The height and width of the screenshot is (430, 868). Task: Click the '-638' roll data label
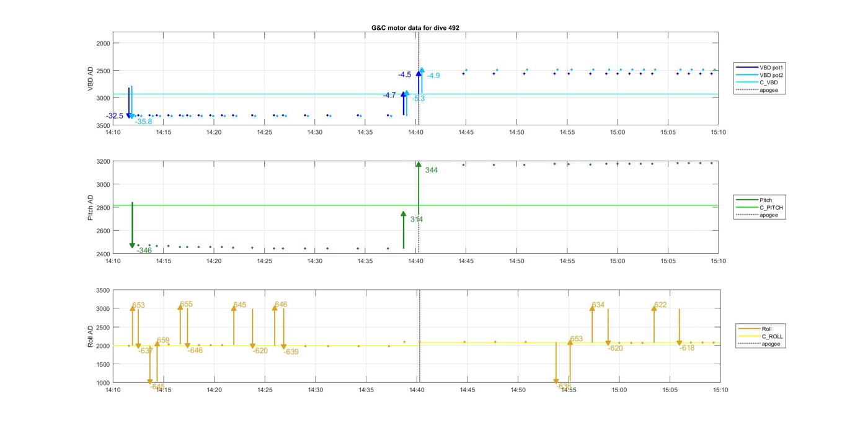pos(564,386)
